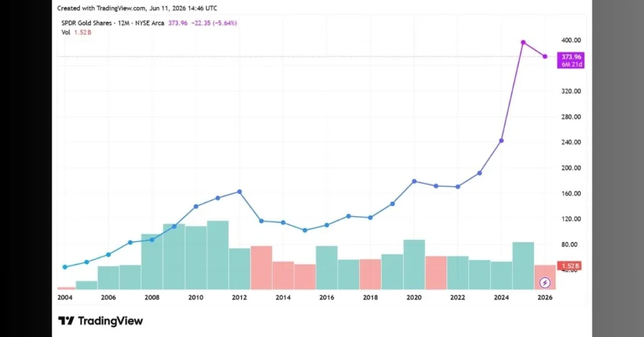Viewport: 644px width, 337px height.
Task: Click the 320.00 price axis label
Action: (571, 91)
